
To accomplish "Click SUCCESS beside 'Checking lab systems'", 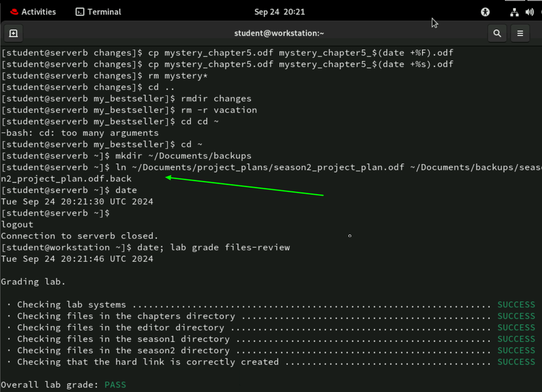I will tap(516, 305).
